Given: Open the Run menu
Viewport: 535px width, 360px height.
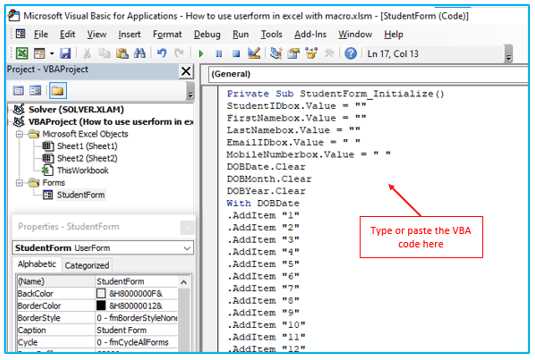Looking at the screenshot, I should pyautogui.click(x=241, y=34).
